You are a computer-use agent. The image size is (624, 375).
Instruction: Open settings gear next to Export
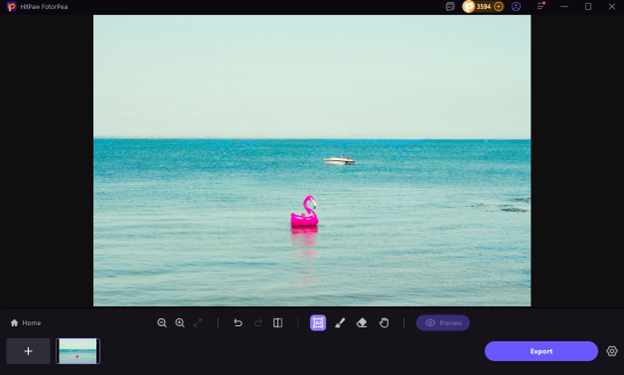click(612, 351)
